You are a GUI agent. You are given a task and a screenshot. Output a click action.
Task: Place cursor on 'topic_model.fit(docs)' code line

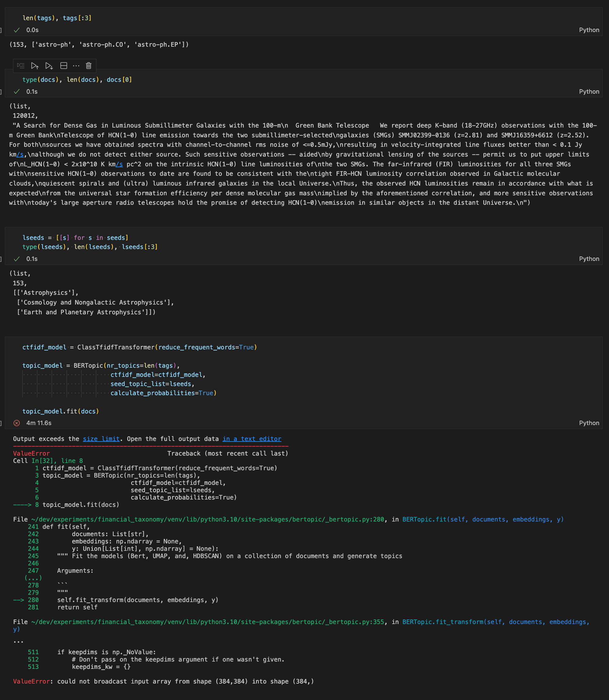coord(61,411)
